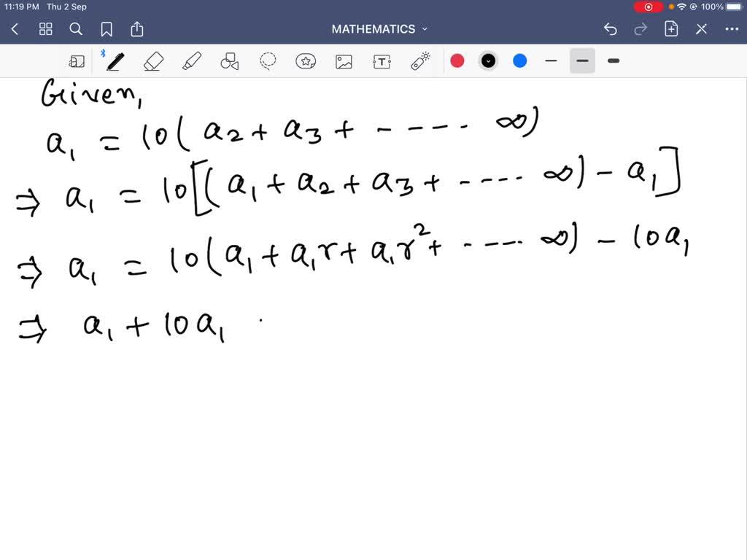
Task: Activate the Lasso selection tool
Action: pyautogui.click(x=268, y=61)
